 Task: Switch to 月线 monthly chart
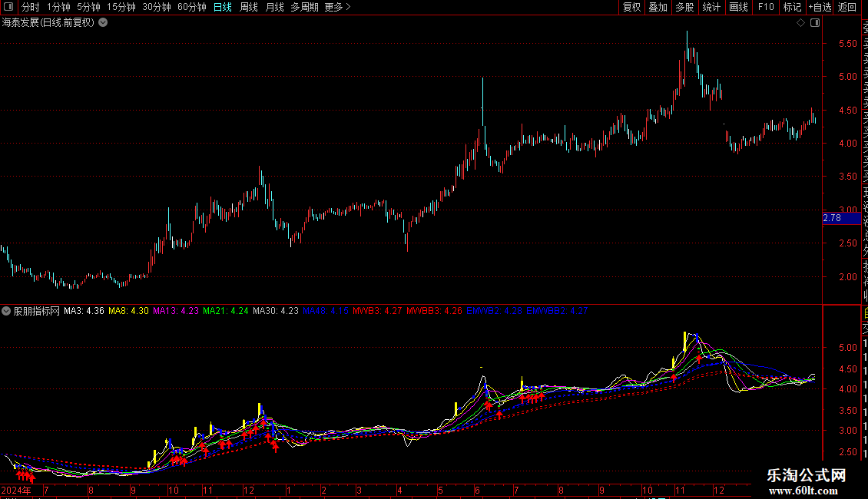click(x=274, y=7)
